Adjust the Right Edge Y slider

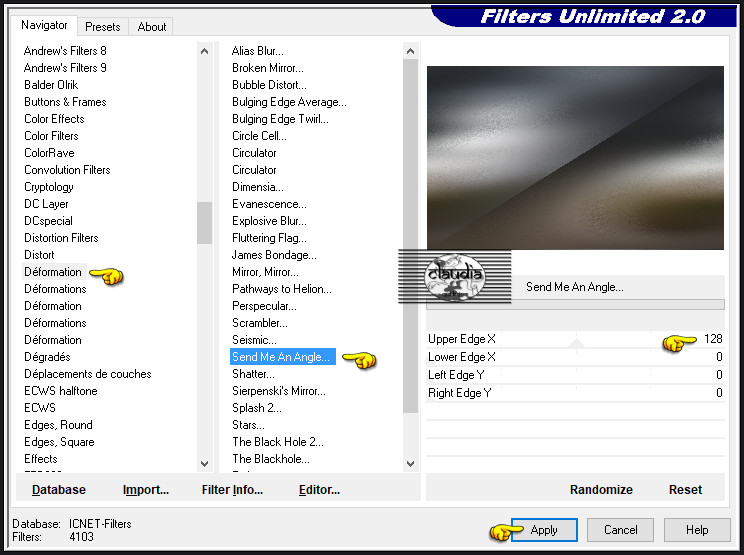tap(575, 393)
